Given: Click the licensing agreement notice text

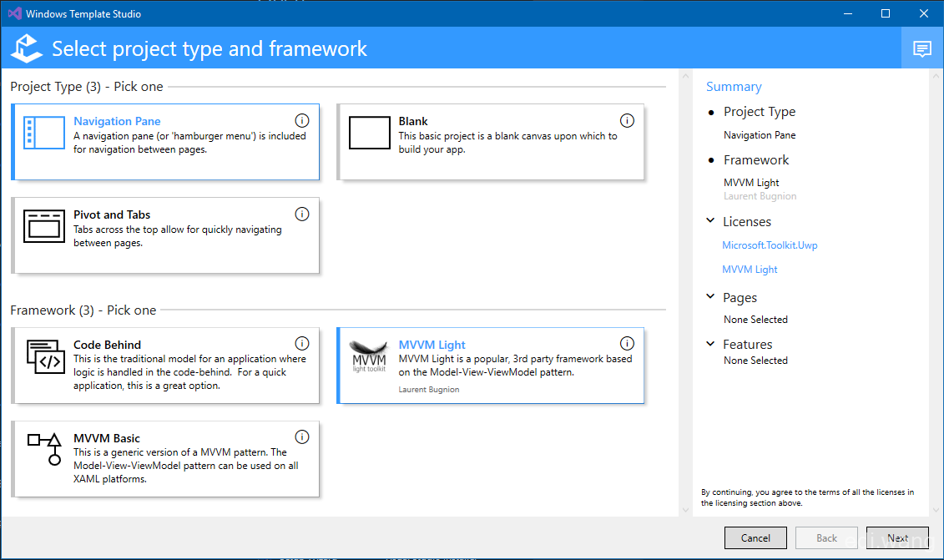Looking at the screenshot, I should coord(807,497).
